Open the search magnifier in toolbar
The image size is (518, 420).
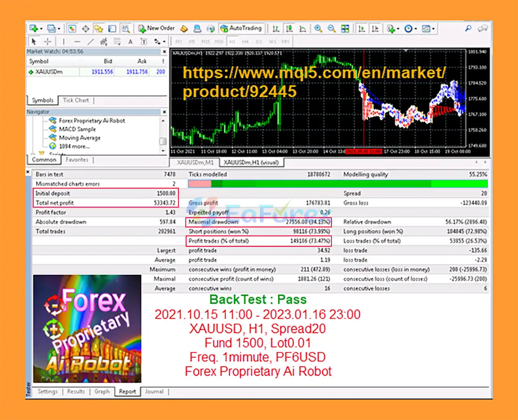click(468, 28)
